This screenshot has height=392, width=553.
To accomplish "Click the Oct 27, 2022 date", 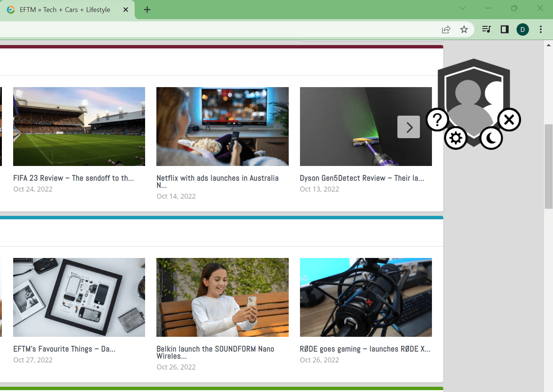I will point(33,360).
